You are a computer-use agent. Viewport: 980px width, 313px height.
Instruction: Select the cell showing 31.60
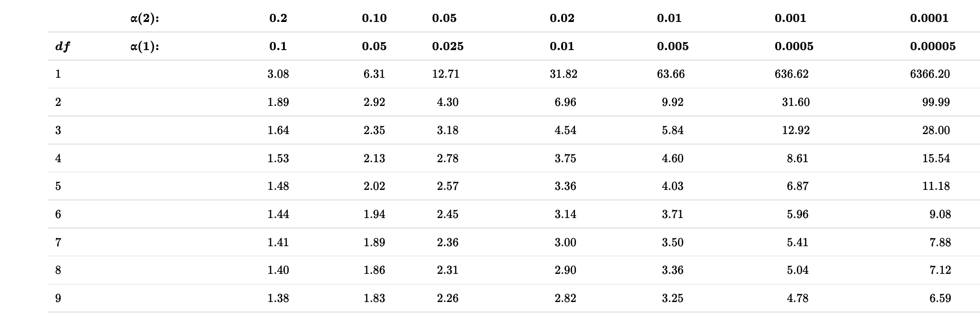coord(795,102)
